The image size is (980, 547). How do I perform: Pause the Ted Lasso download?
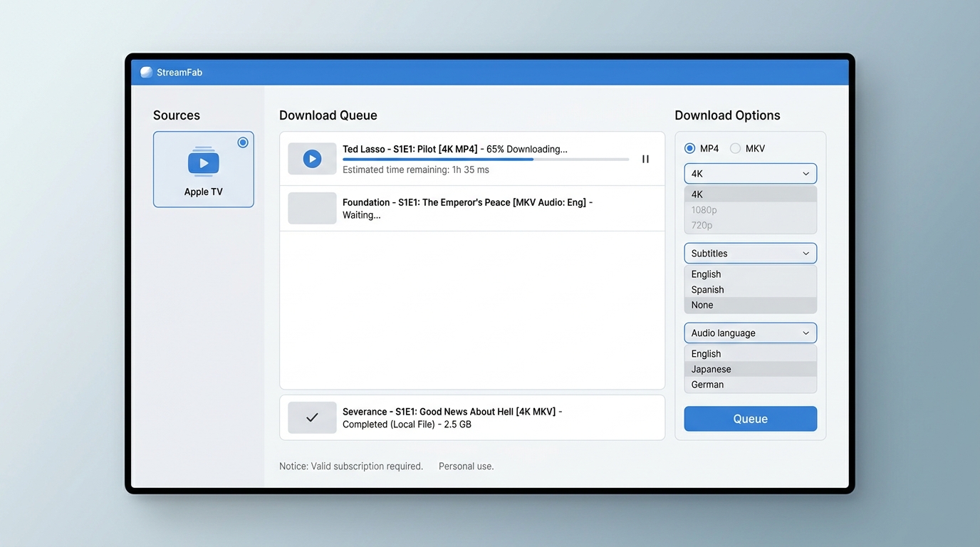645,159
